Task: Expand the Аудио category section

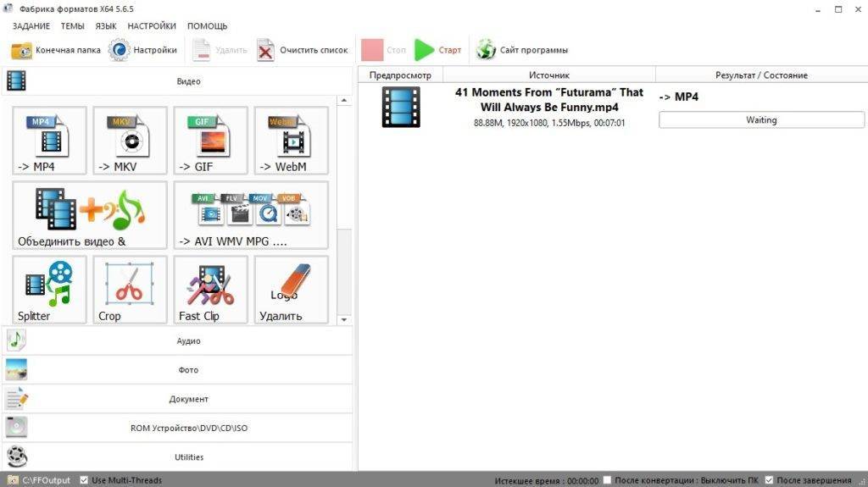Action: 188,340
